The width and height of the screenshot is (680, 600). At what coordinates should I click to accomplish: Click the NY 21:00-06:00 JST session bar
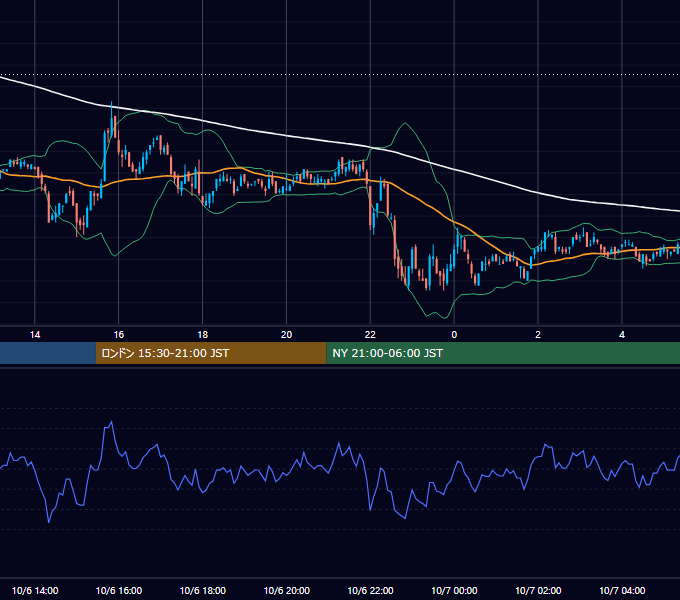(503, 353)
